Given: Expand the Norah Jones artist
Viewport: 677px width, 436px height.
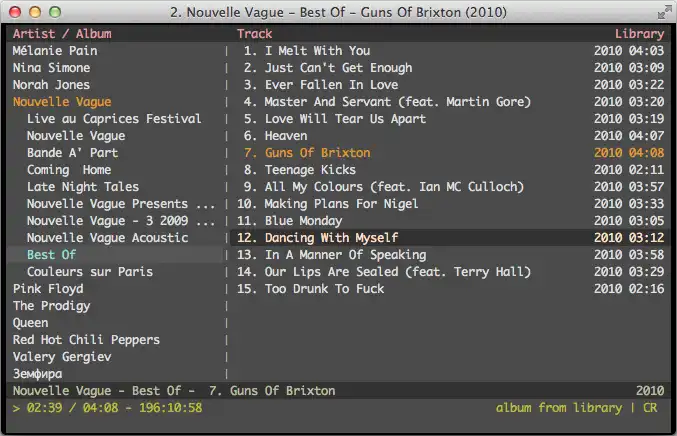Looking at the screenshot, I should point(51,85).
